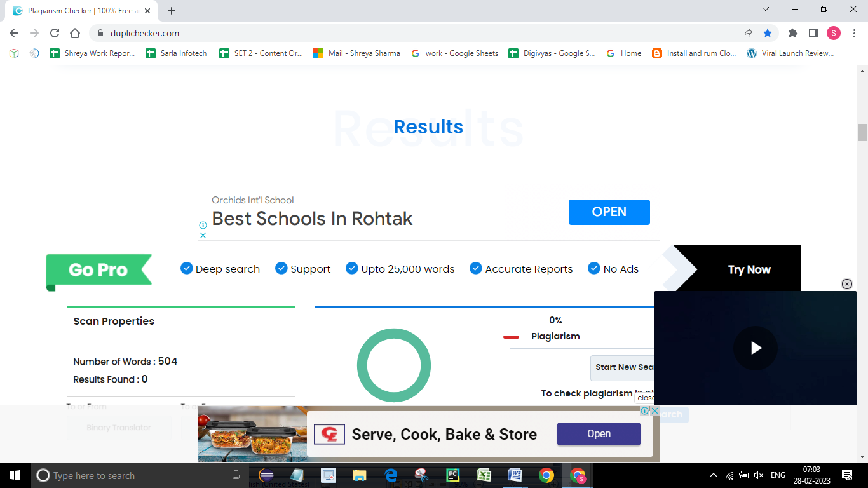868x488 pixels.
Task: Open the Chrome extensions puzzle icon
Action: (792, 33)
